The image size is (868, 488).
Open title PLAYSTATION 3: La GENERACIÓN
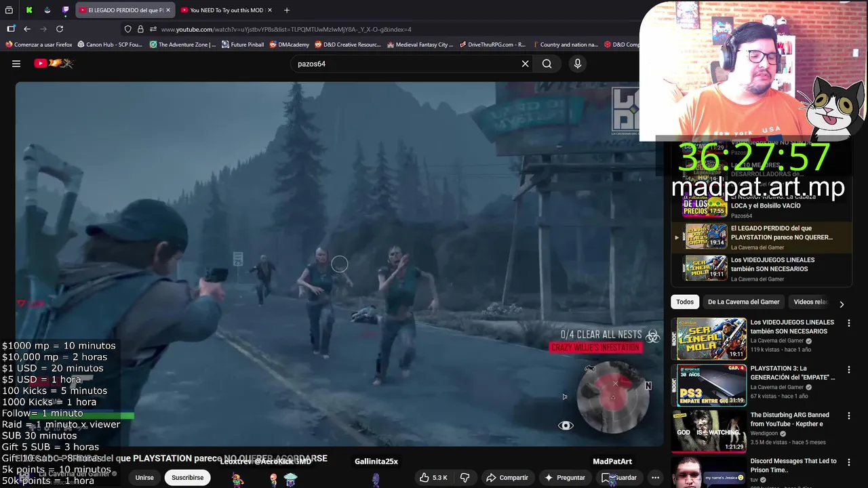click(x=793, y=373)
